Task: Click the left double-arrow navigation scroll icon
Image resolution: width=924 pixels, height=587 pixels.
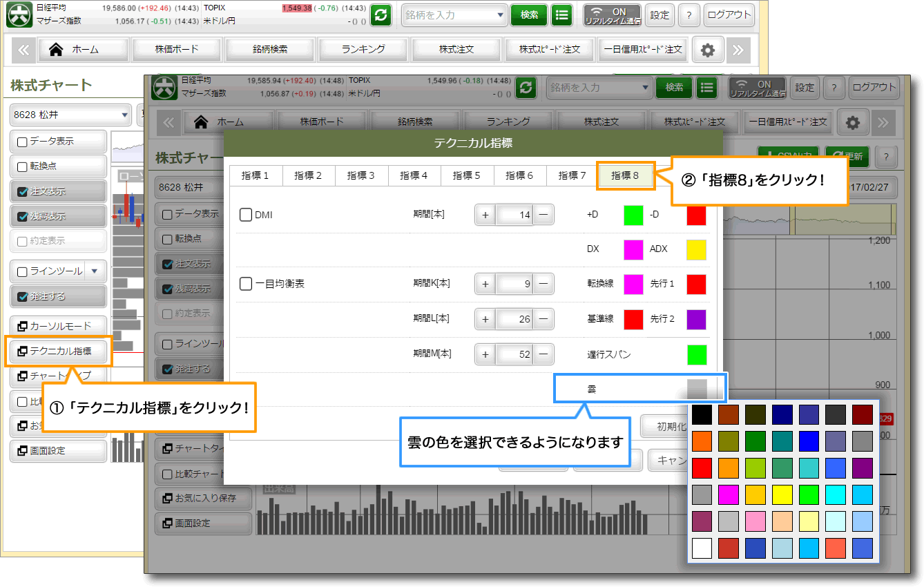Action: [23, 50]
